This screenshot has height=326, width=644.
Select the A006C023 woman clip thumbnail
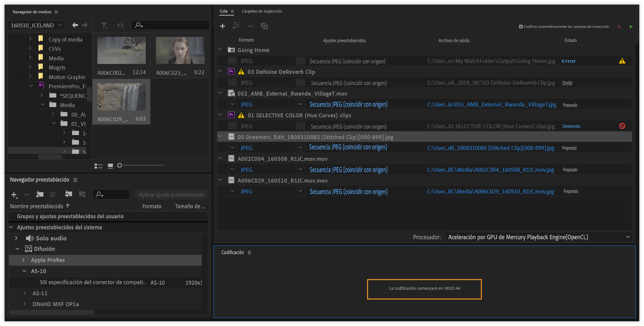coord(180,50)
